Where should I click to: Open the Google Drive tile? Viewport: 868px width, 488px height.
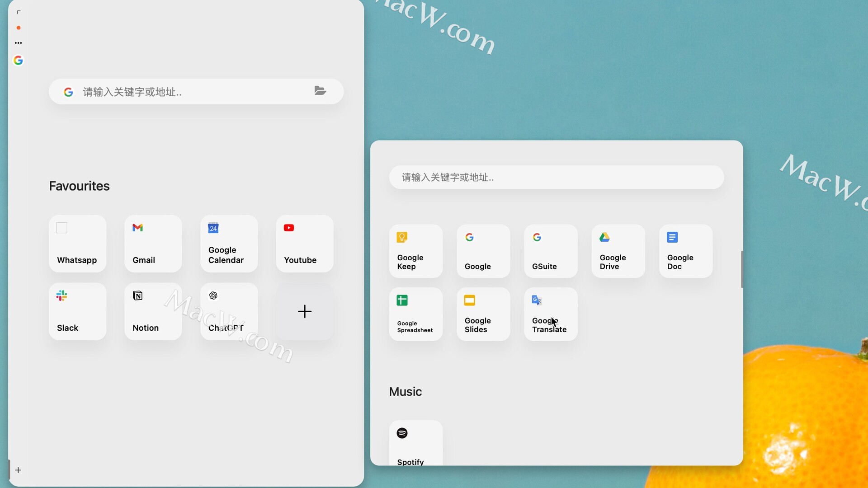618,251
